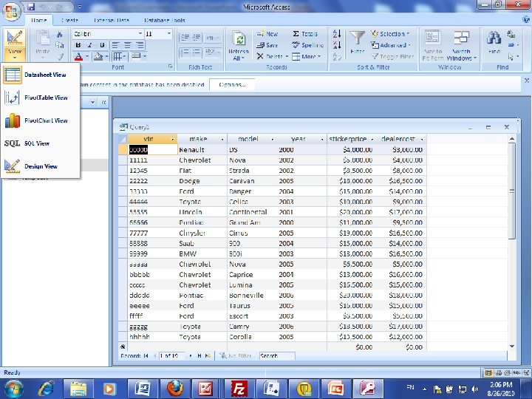Open the font size dropdown
This screenshot has height=399, width=532.
[x=168, y=33]
